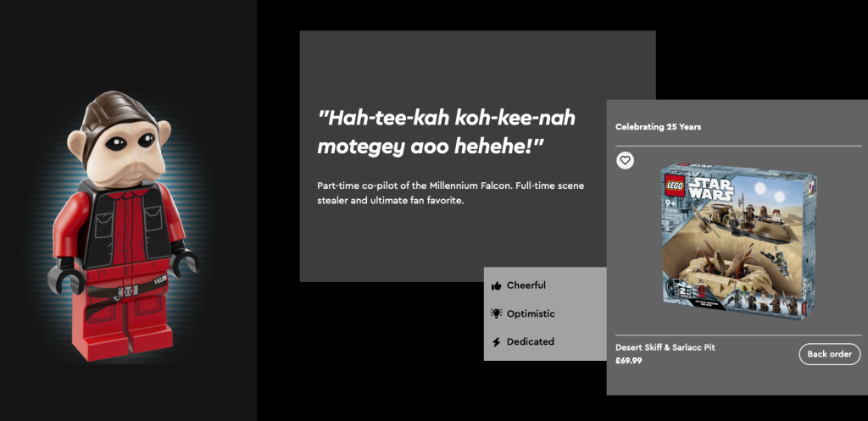Click the LEGO logo on the box
Viewport: 868px width, 421px height.
pyautogui.click(x=675, y=179)
